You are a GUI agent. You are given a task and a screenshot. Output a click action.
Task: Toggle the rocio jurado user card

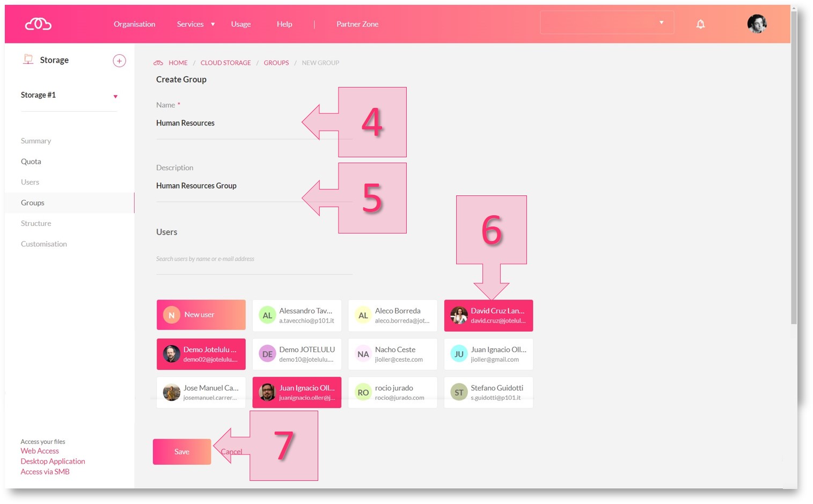coord(392,392)
